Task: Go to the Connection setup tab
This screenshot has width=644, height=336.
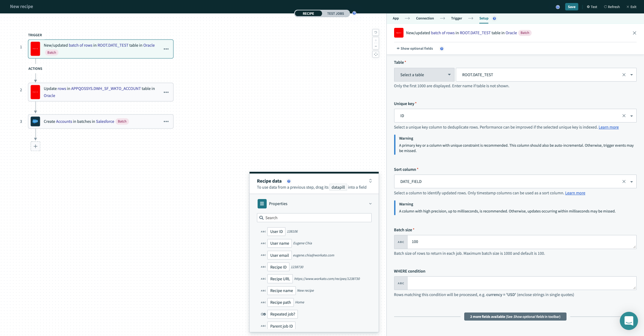Action: [425, 18]
